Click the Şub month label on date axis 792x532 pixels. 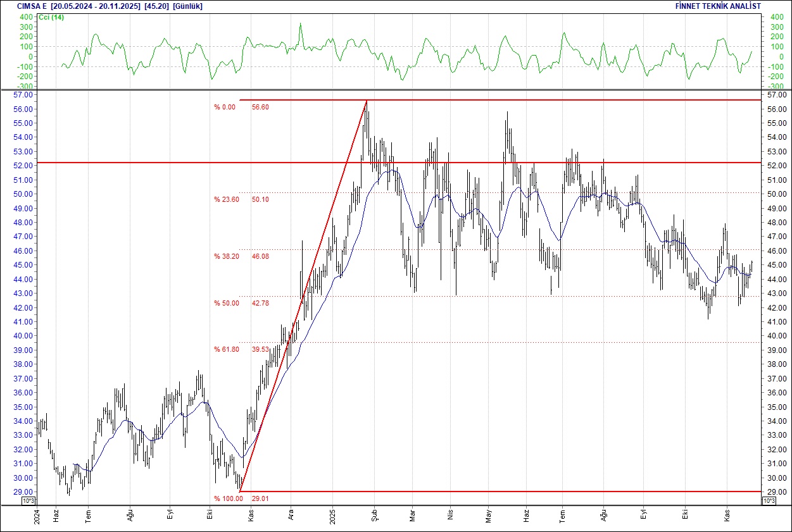(x=376, y=517)
